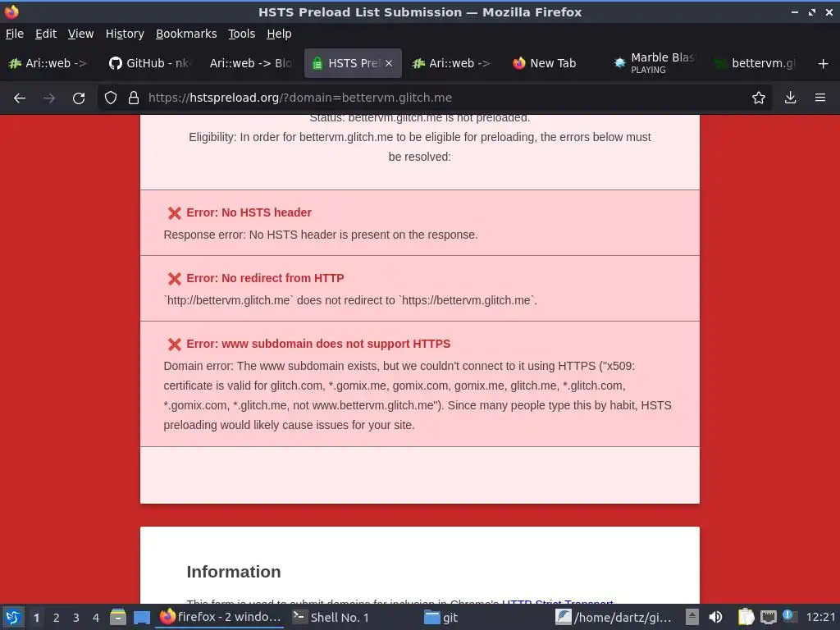840x630 pixels.
Task: Open the /home/dartz editor taskbar window
Action: tap(615, 617)
